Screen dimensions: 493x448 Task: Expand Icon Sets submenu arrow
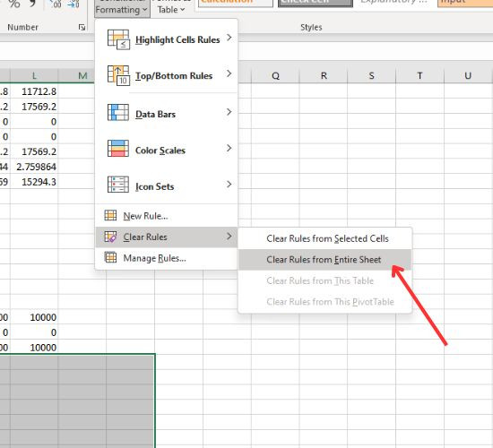[x=229, y=185]
